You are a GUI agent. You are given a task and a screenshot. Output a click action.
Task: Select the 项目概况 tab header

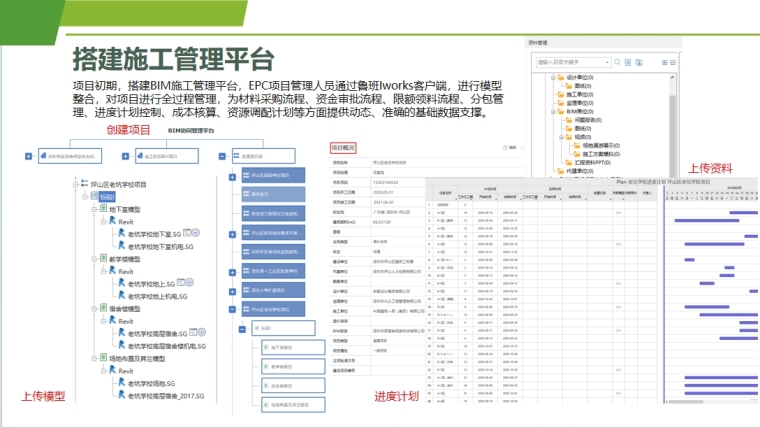tap(345, 148)
